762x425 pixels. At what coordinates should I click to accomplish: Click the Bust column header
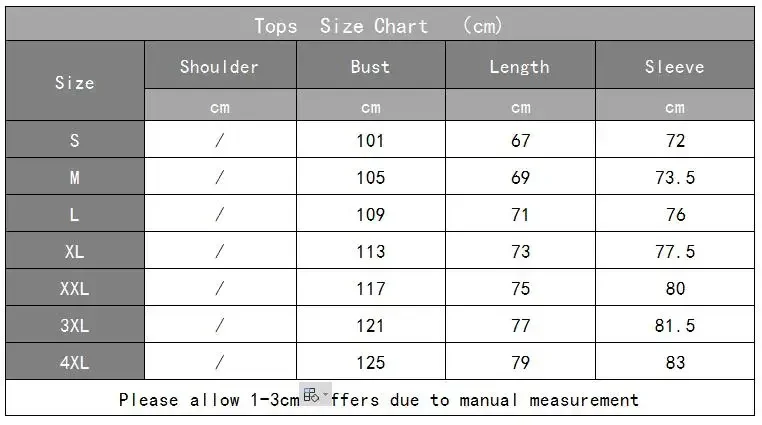click(x=371, y=67)
